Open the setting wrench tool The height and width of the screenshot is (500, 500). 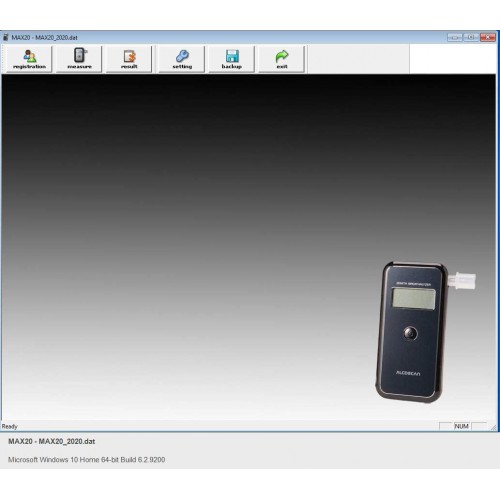[182, 59]
